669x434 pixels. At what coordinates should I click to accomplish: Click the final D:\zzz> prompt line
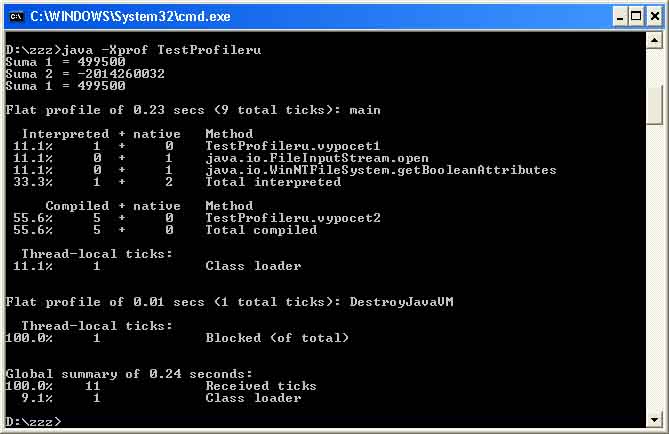pyautogui.click(x=33, y=421)
